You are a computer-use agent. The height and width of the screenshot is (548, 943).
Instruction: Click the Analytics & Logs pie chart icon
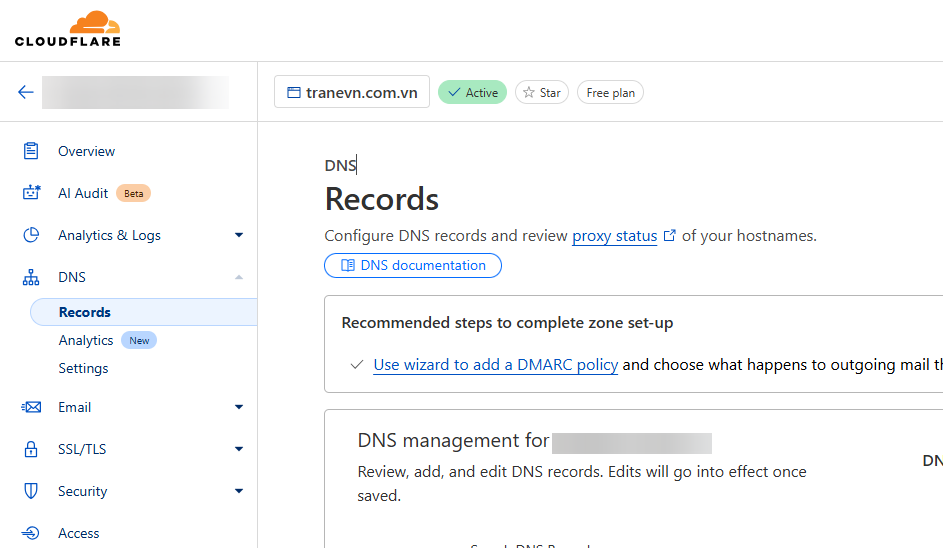[x=31, y=235]
